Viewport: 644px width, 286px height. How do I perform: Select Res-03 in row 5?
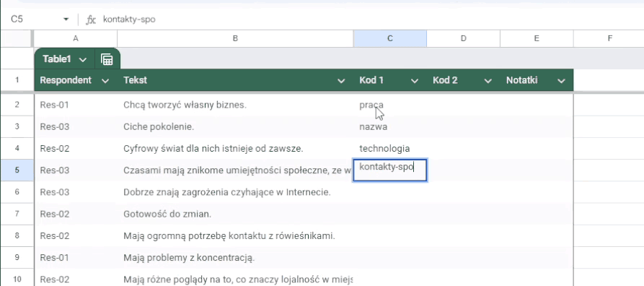pyautogui.click(x=76, y=170)
